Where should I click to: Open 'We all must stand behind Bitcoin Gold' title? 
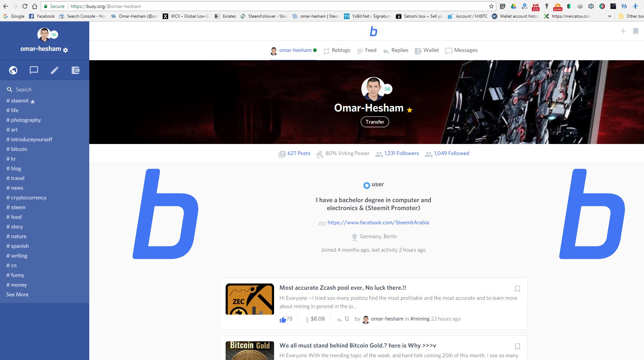358,345
